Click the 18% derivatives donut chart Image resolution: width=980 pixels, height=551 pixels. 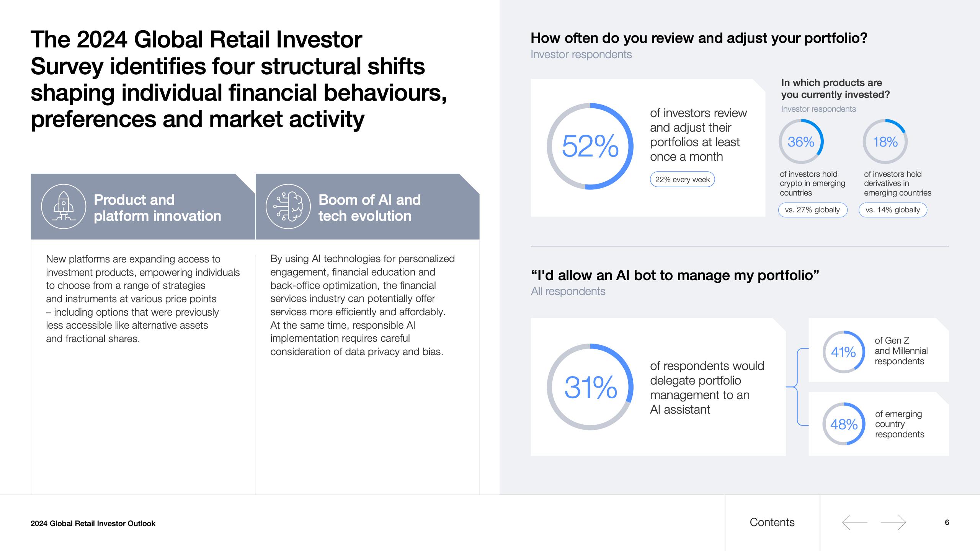coord(885,142)
